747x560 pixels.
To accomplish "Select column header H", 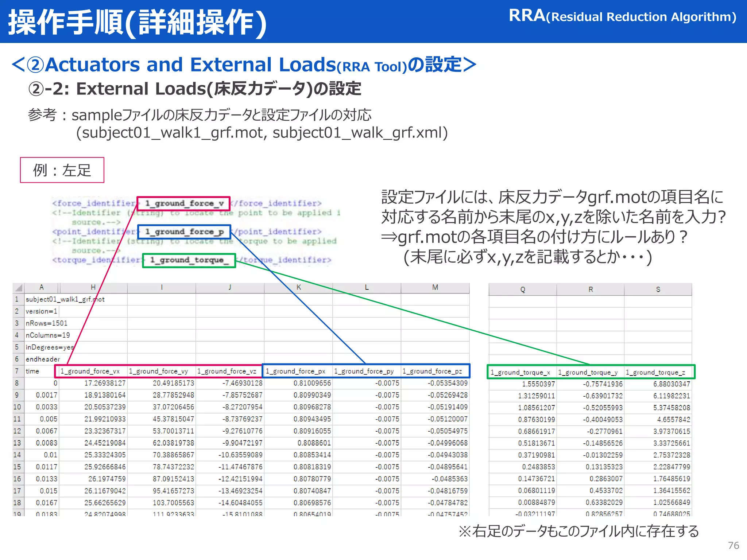I will [93, 288].
